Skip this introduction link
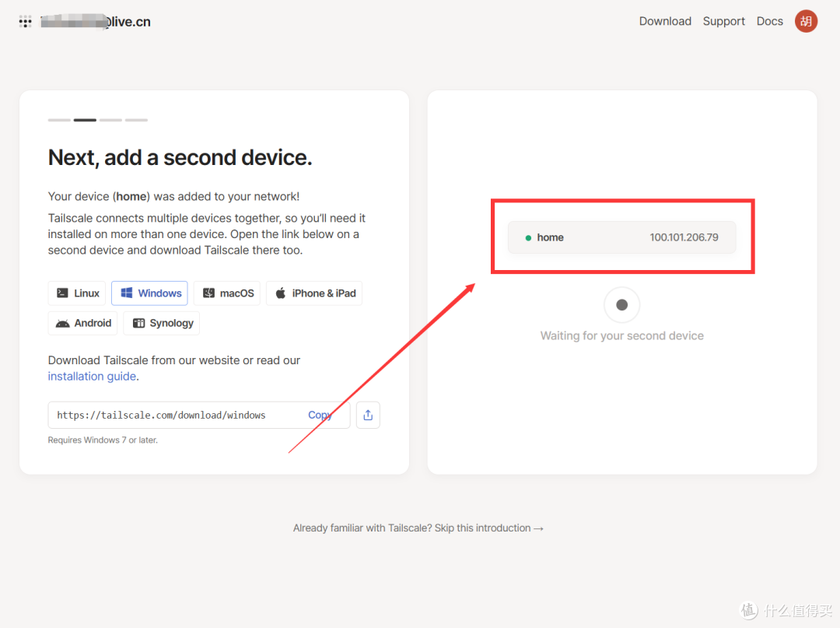The width and height of the screenshot is (840, 628). coord(418,528)
